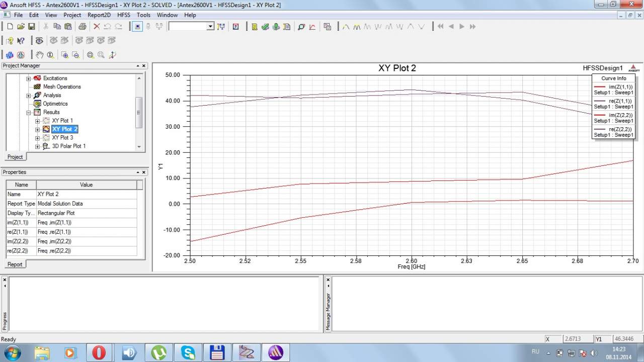Click the red X Delete toolbar icon
This screenshot has width=644, height=362.
97,27
